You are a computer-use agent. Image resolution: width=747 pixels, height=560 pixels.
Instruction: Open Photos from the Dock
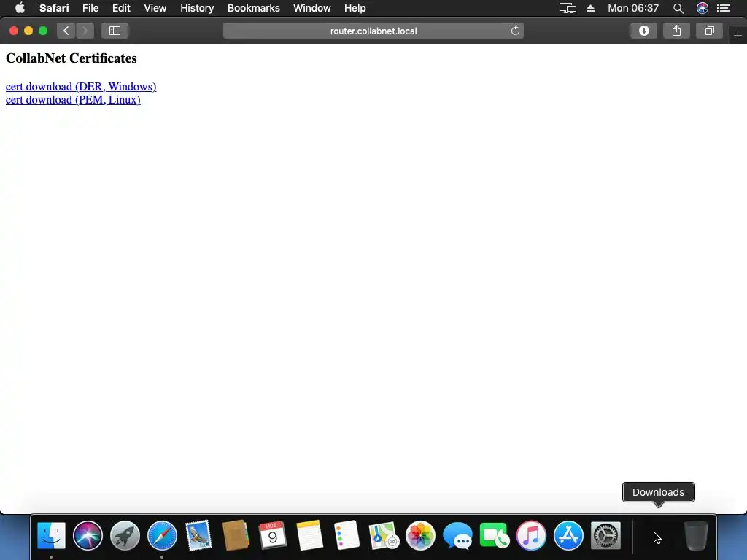pyautogui.click(x=420, y=536)
